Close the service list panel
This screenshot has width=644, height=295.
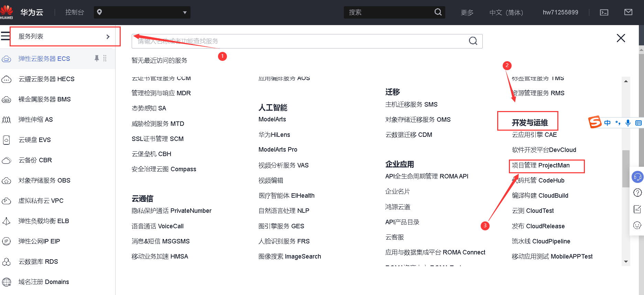(x=621, y=38)
